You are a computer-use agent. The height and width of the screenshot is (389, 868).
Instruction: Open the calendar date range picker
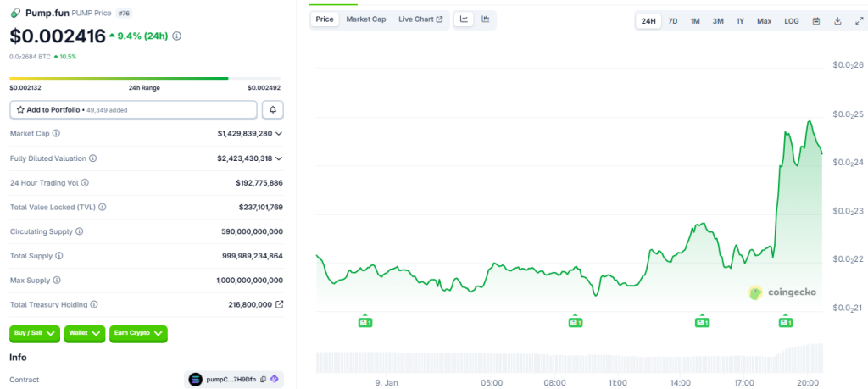tap(816, 21)
